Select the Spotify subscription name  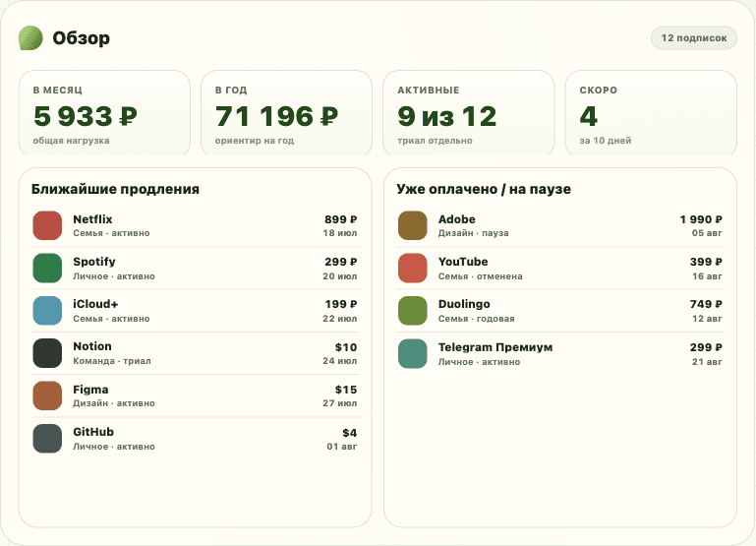(x=94, y=262)
